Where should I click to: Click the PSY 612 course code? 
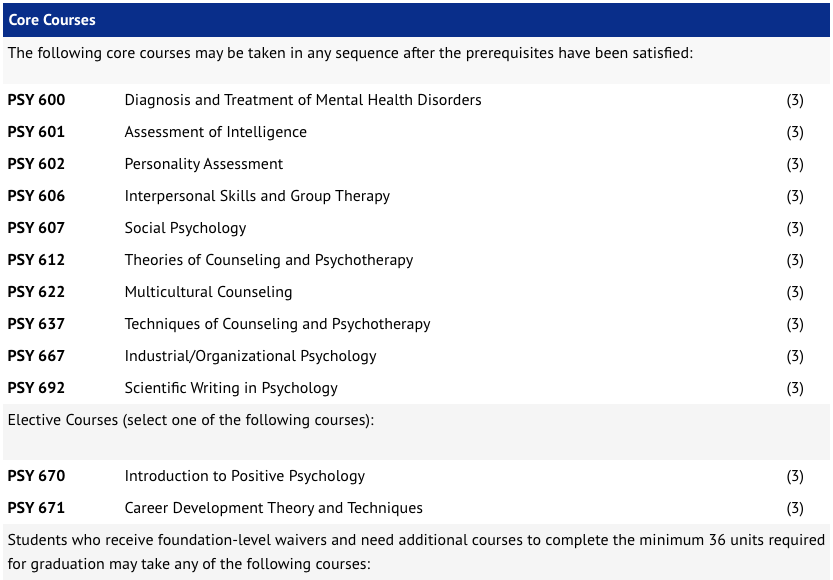point(36,260)
